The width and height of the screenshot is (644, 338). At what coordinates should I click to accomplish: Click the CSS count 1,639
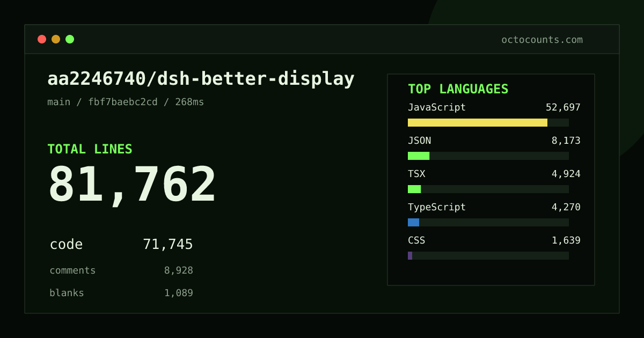click(x=566, y=240)
